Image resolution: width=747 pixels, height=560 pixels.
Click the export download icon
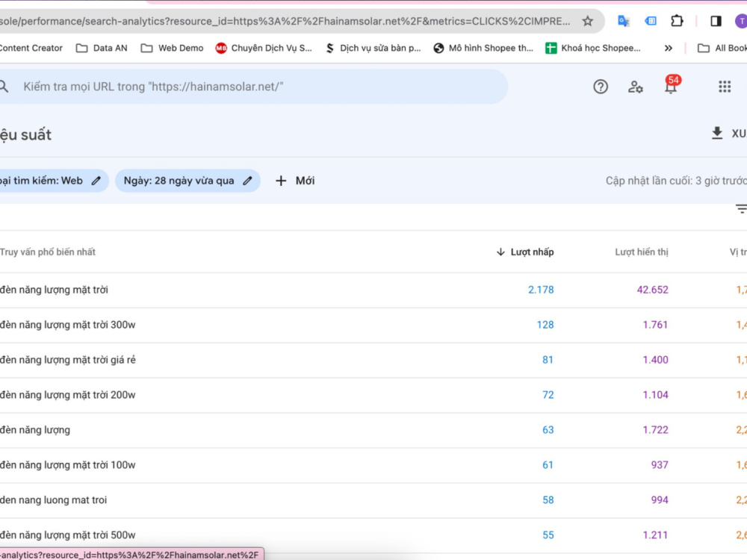(717, 134)
